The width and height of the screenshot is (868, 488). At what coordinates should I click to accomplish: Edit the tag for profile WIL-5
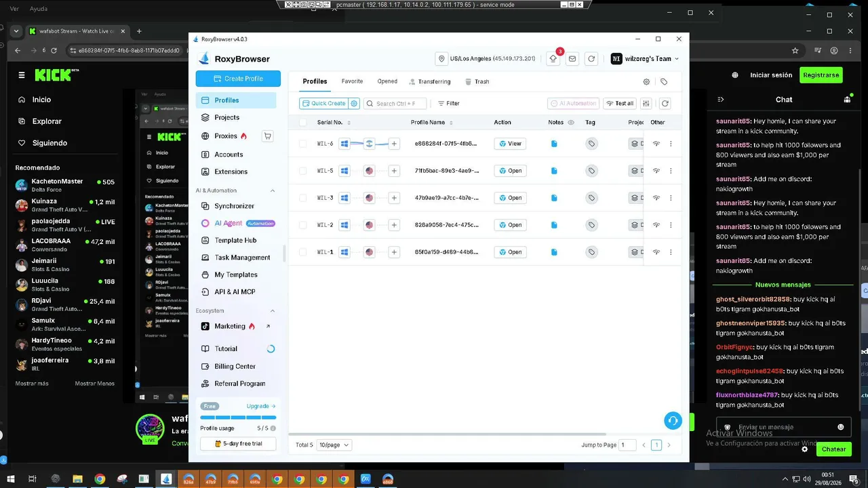coord(591,171)
